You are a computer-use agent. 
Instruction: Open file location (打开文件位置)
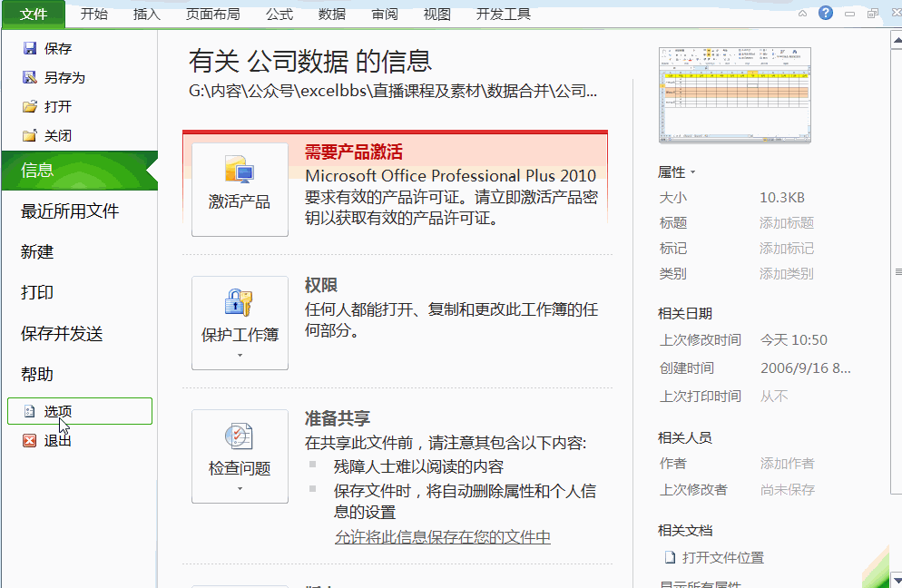click(x=714, y=557)
